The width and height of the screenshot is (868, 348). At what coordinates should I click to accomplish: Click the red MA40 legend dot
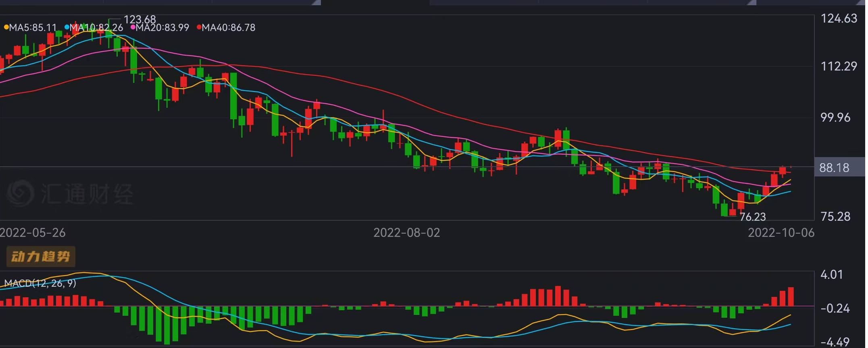tap(199, 27)
